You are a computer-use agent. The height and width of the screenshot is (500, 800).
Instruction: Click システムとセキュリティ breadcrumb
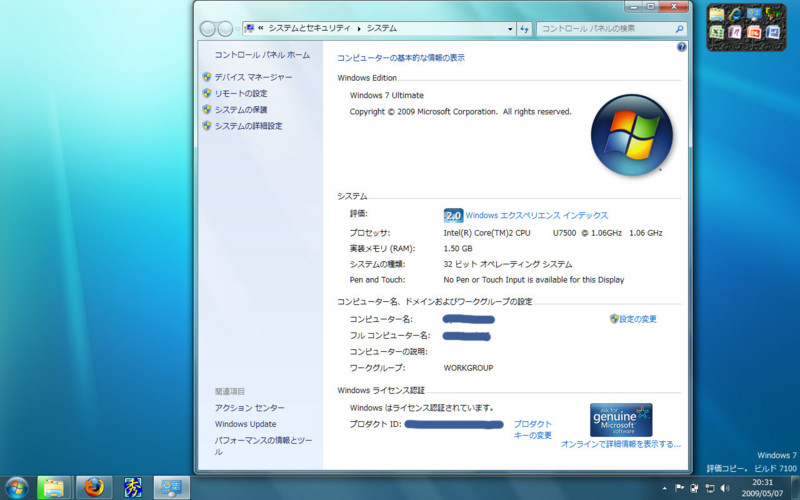[x=309, y=29]
